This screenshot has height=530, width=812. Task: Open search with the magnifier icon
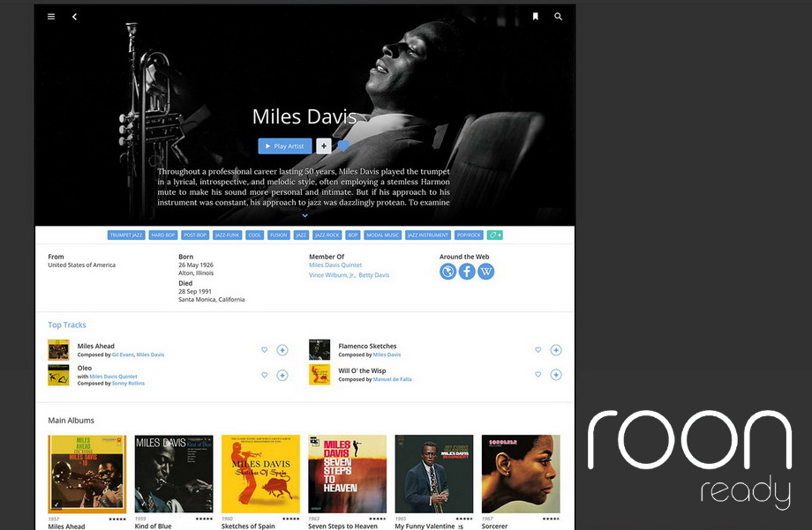[x=558, y=17]
